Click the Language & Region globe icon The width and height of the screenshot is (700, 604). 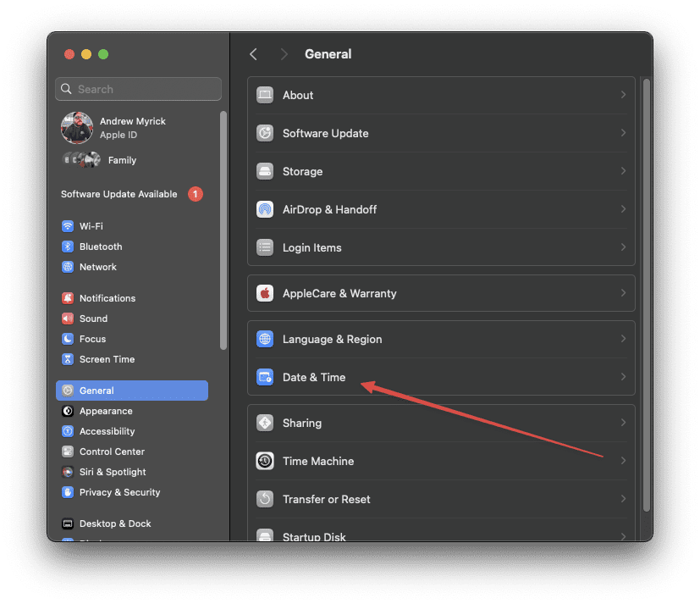coord(265,339)
